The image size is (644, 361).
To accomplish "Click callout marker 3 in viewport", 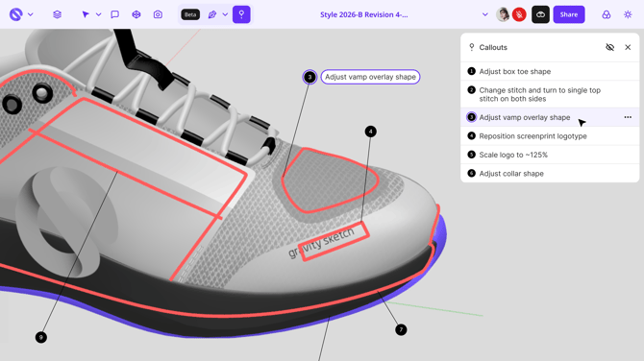I will coord(310,77).
